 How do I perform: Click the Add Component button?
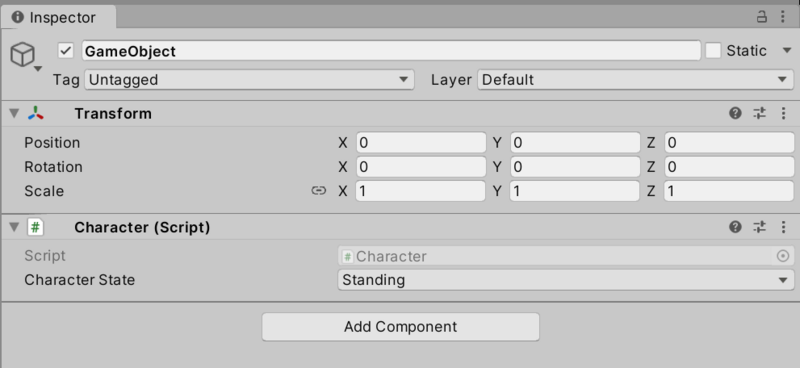point(401,327)
